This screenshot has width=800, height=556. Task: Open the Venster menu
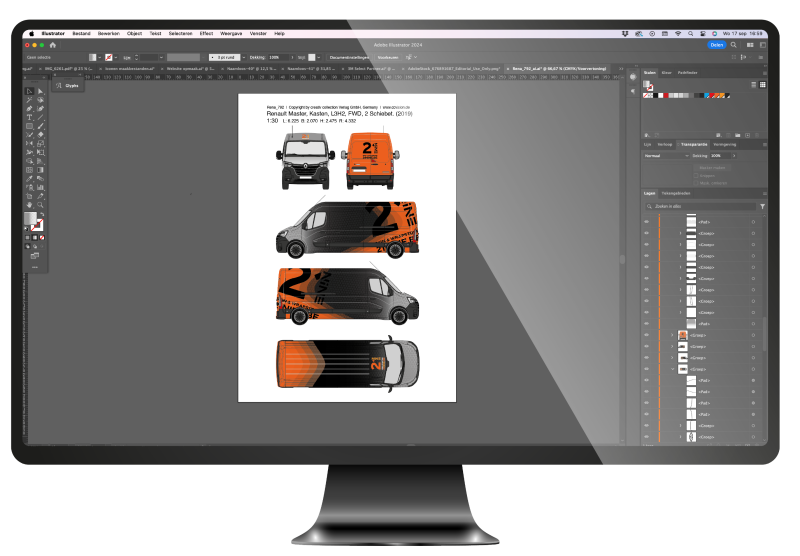click(258, 34)
